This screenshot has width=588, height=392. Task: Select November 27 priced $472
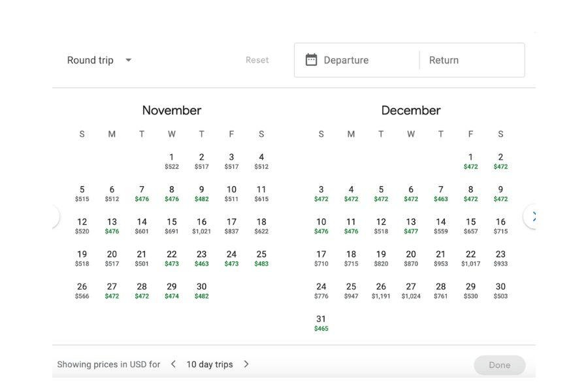click(112, 290)
